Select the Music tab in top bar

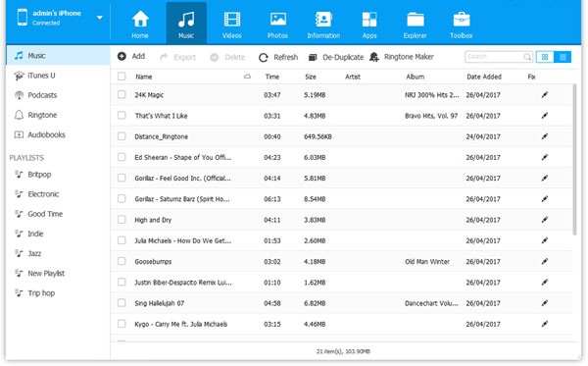click(186, 24)
